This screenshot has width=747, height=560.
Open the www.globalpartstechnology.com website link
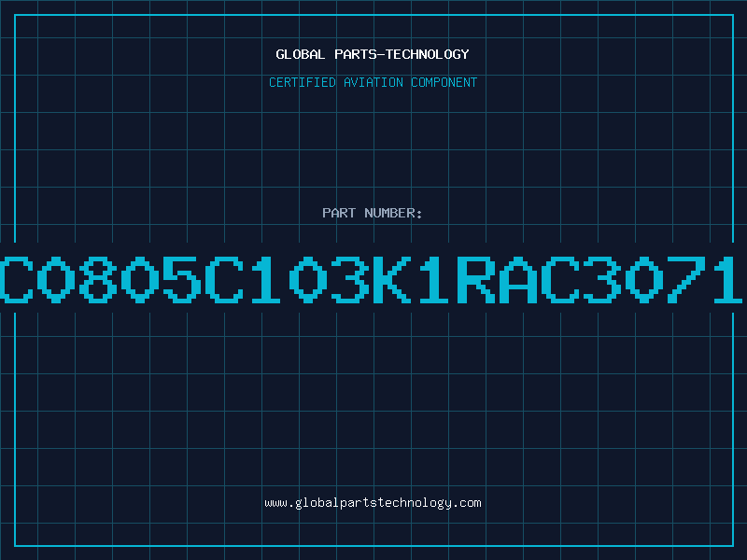click(x=373, y=503)
